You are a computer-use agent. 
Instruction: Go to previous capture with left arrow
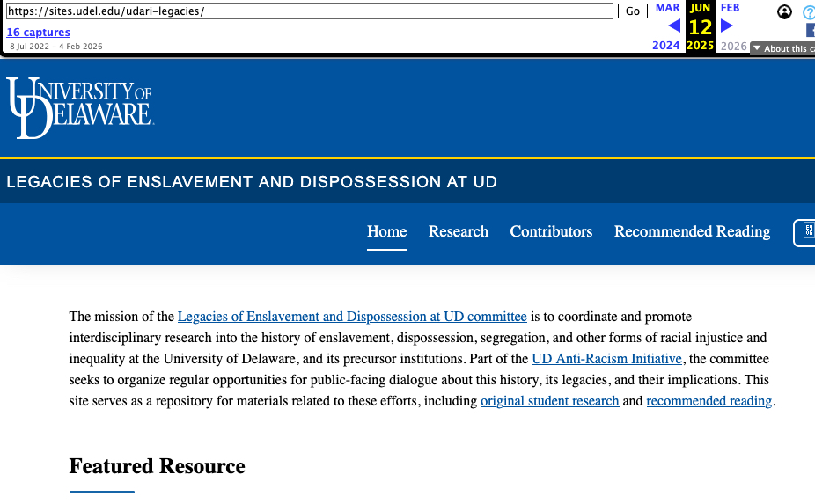tap(674, 26)
